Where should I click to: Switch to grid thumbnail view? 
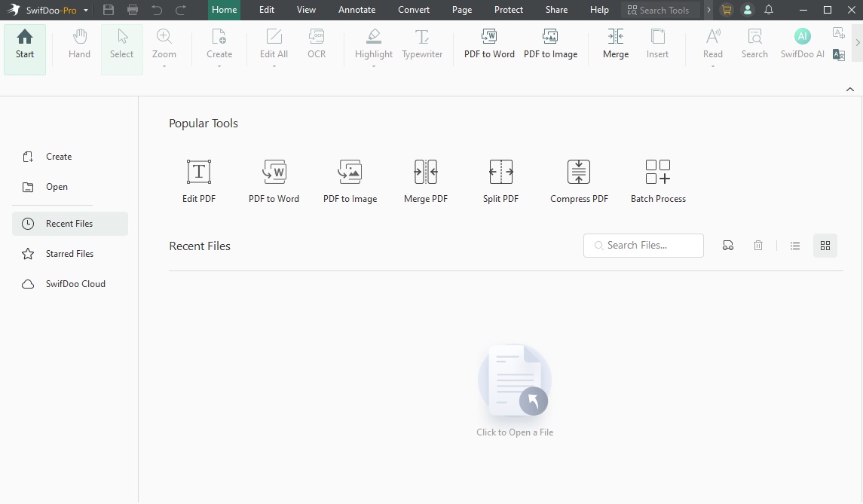pyautogui.click(x=825, y=246)
